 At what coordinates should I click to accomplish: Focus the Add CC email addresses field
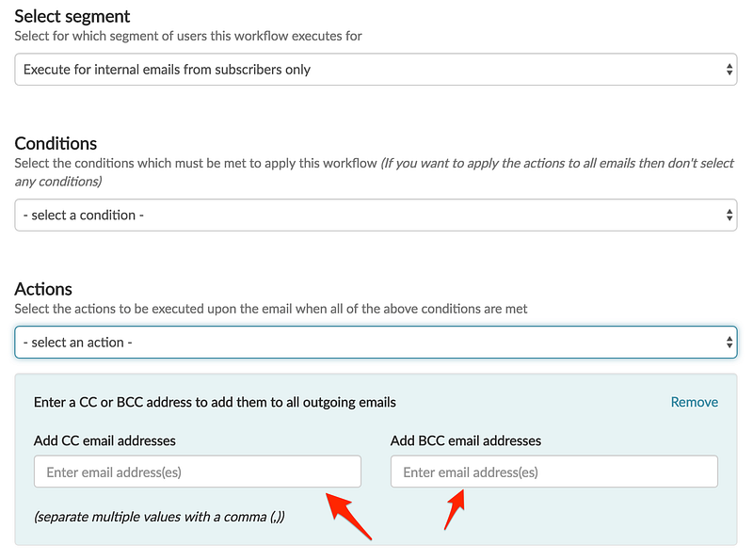(198, 472)
